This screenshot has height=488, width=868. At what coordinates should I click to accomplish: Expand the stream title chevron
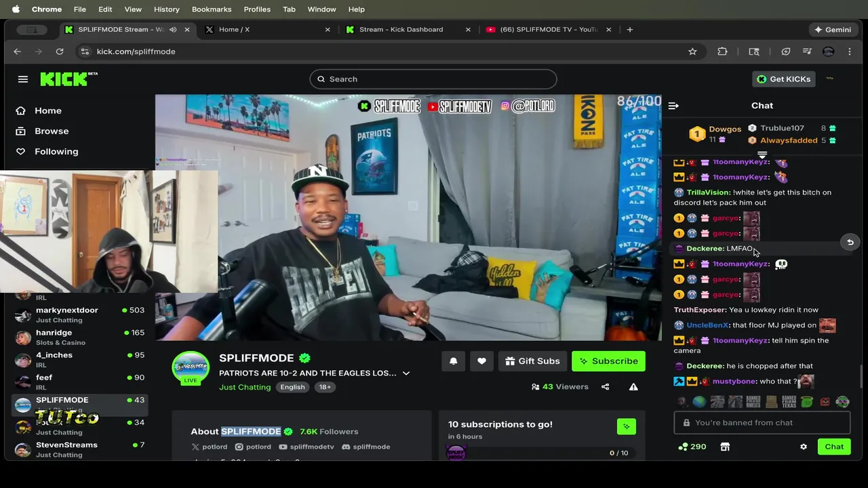pos(406,373)
